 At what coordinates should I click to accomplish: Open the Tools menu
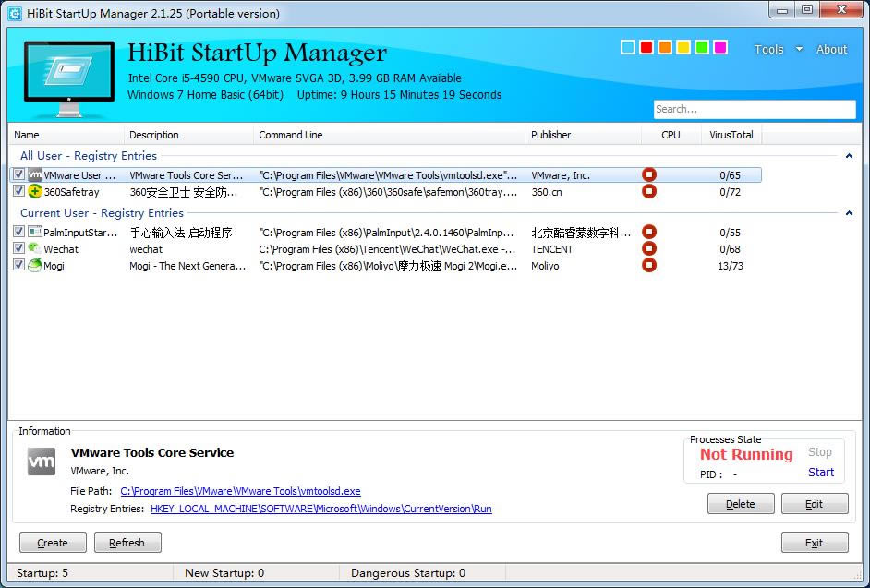pos(769,49)
